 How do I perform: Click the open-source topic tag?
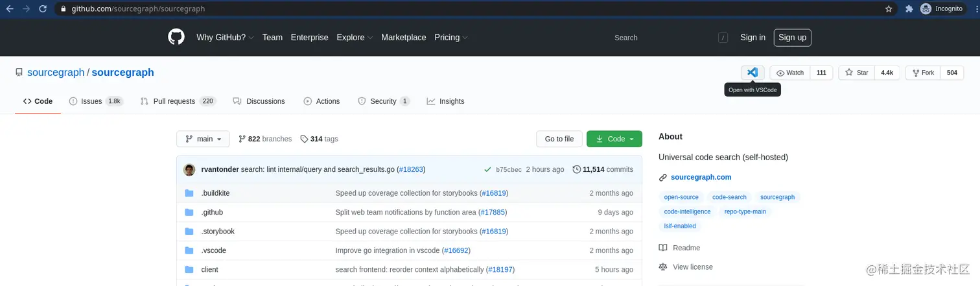pyautogui.click(x=681, y=197)
